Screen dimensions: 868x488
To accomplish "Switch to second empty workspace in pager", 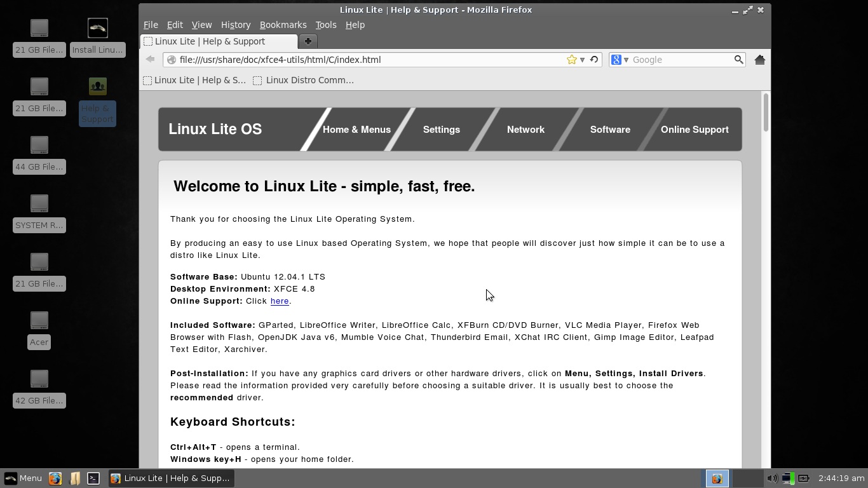I will tap(748, 478).
